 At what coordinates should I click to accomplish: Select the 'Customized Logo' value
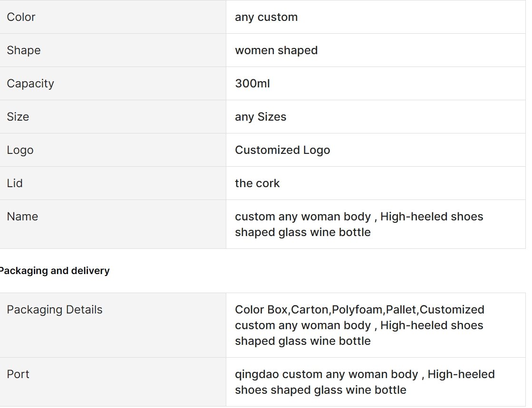pos(282,150)
